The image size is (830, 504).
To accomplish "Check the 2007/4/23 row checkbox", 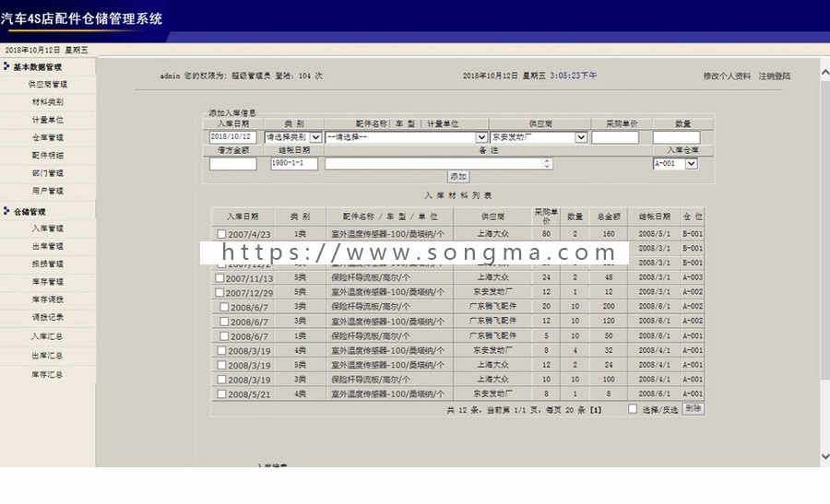I will [x=221, y=233].
